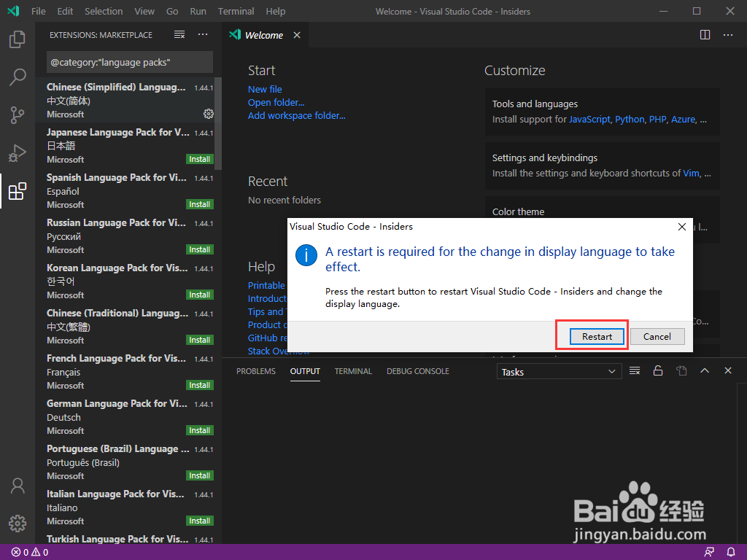Close the restart dialog with X
The width and height of the screenshot is (747, 560).
coord(682,227)
